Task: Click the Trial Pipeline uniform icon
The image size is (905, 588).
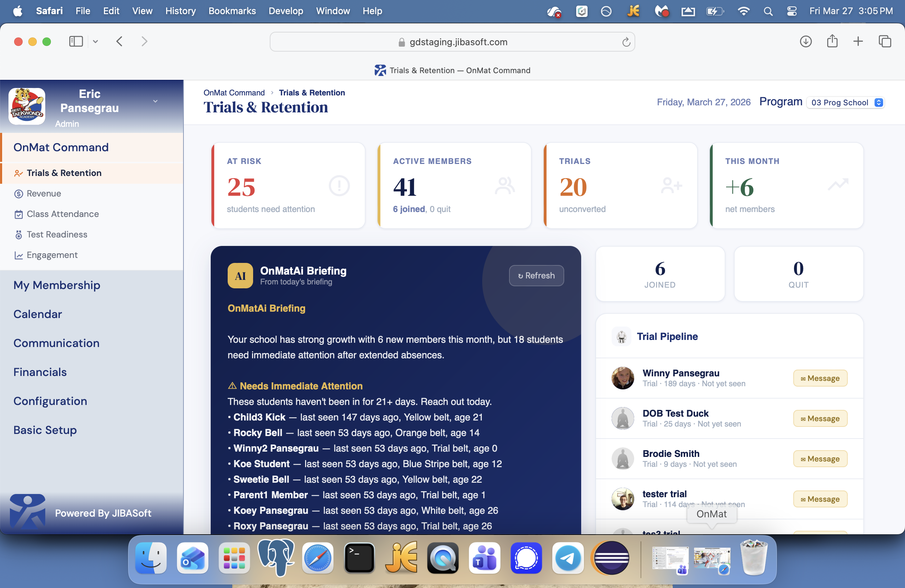Action: coord(621,337)
